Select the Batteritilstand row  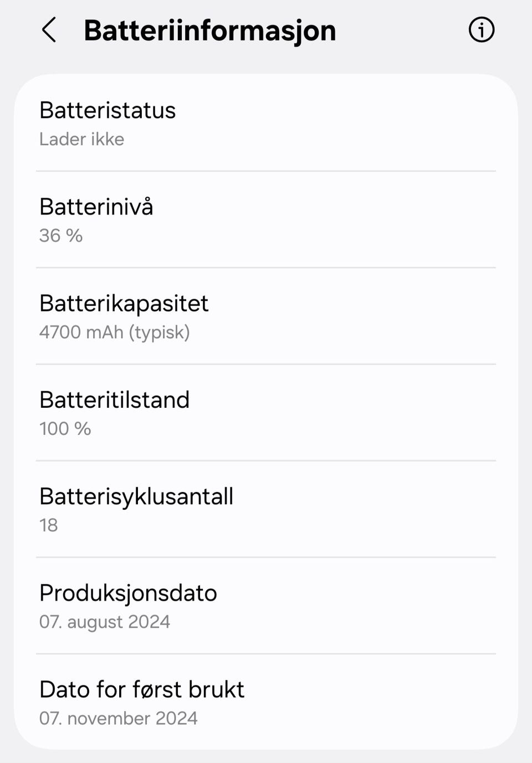coord(266,412)
